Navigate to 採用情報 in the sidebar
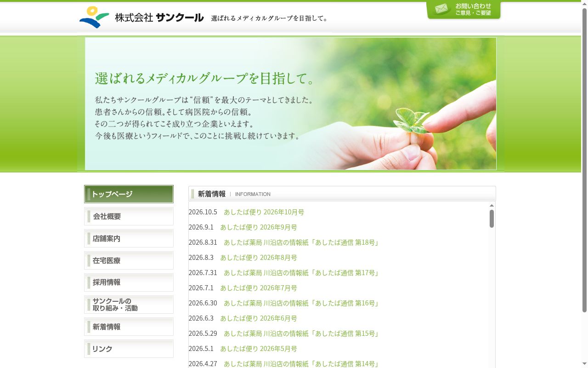The height and width of the screenshot is (368, 588). [x=129, y=282]
